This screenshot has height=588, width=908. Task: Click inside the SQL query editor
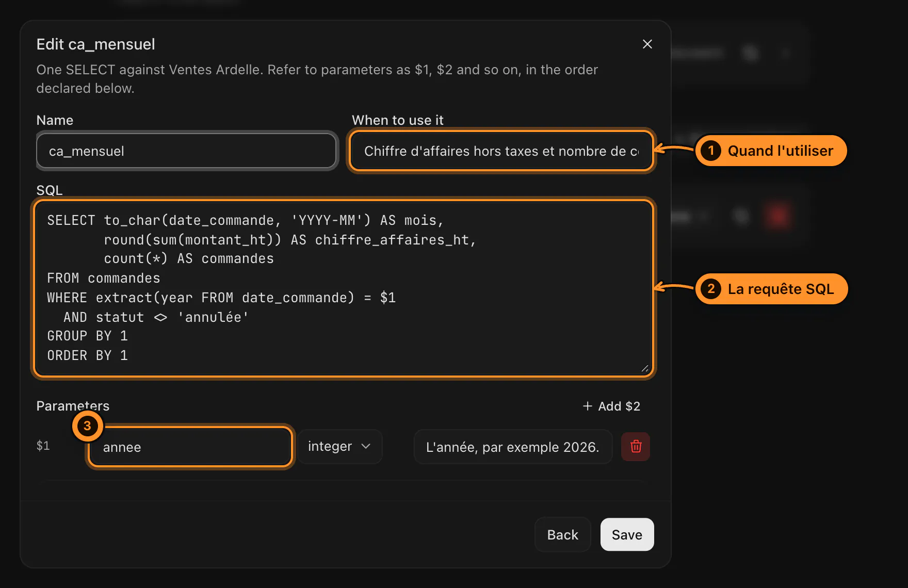(344, 288)
